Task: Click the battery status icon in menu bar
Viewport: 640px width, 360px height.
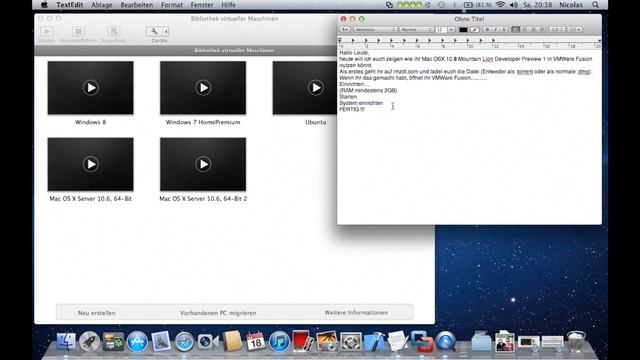Action: pos(469,5)
